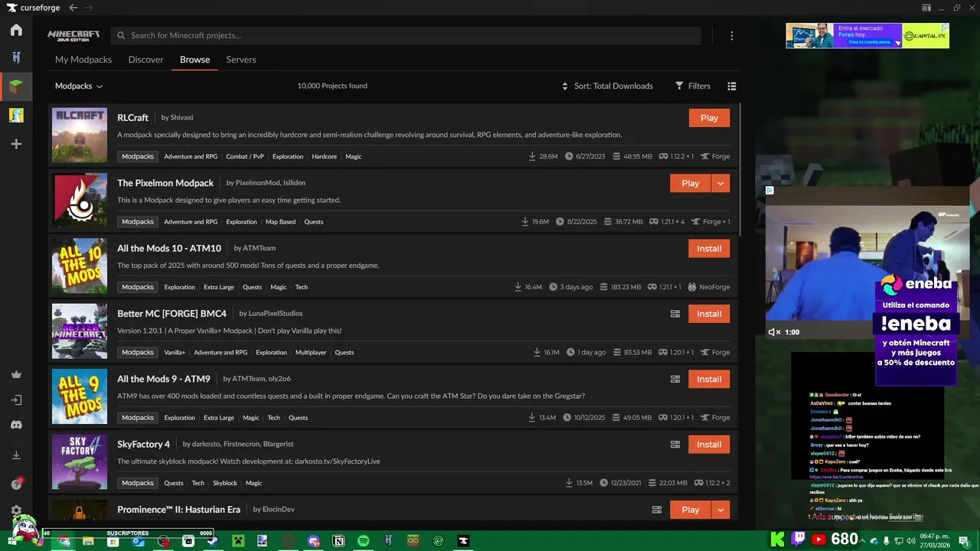Navigate forward with the right arrow
This screenshot has width=980, height=551.
[90, 8]
